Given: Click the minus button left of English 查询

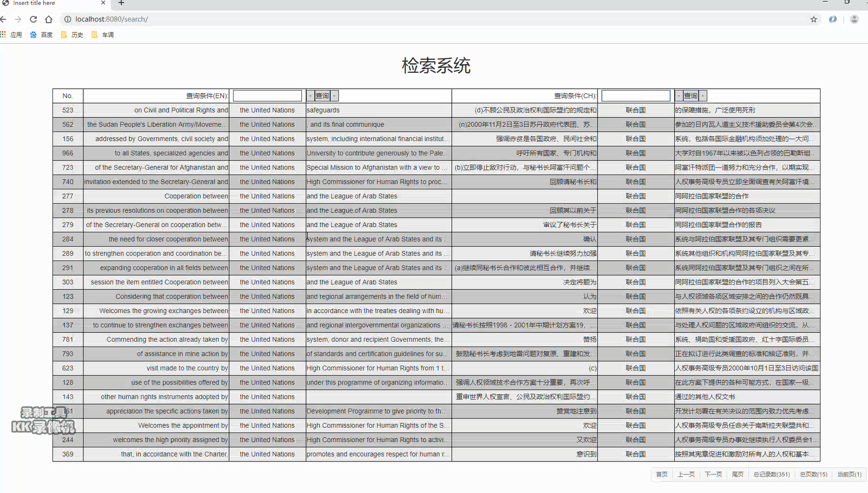Looking at the screenshot, I should [x=310, y=96].
